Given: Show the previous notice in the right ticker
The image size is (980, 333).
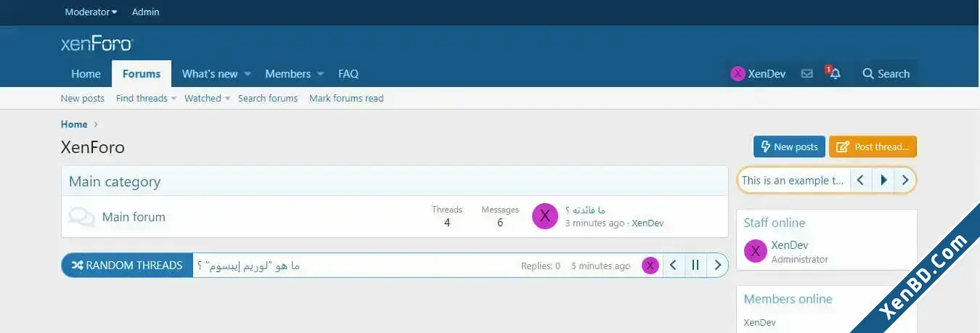Looking at the screenshot, I should pos(860,180).
